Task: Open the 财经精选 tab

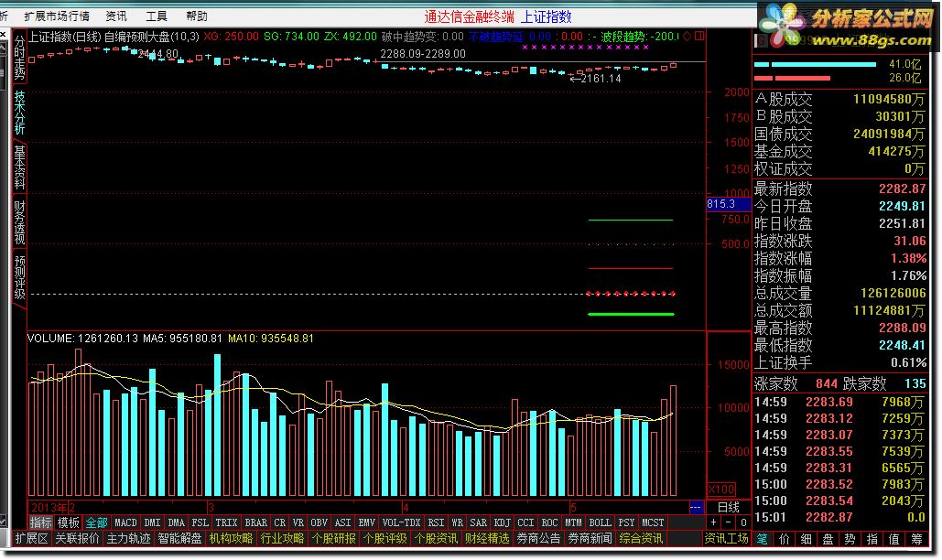Action: click(487, 539)
